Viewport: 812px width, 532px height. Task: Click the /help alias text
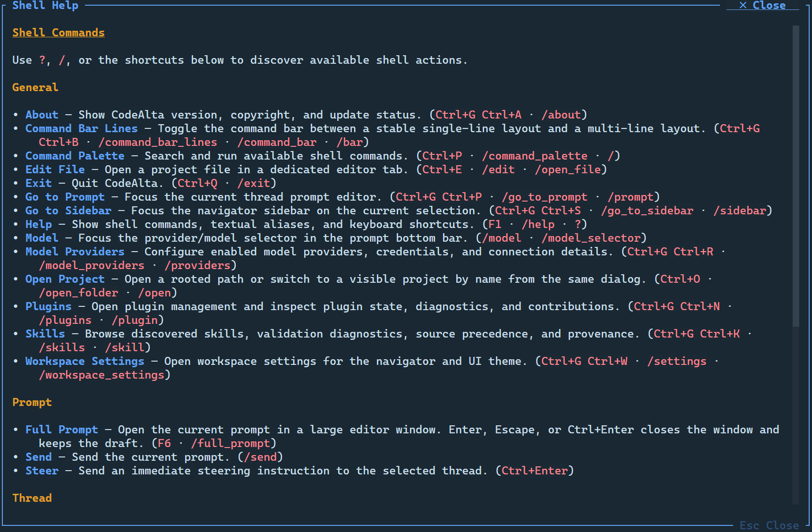point(538,224)
